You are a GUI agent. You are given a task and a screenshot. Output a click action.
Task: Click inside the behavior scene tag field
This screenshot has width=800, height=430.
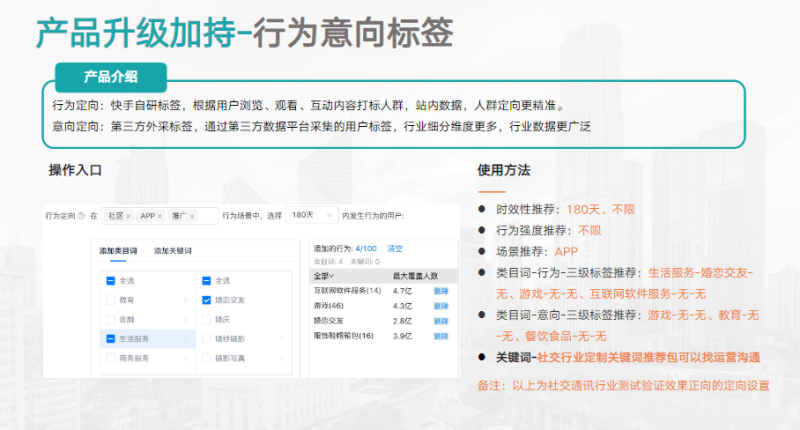tap(160, 216)
